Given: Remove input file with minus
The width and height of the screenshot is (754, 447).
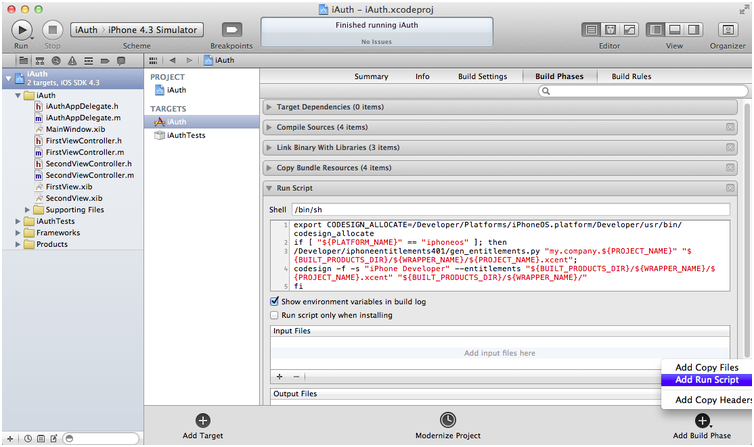Looking at the screenshot, I should tap(296, 376).
